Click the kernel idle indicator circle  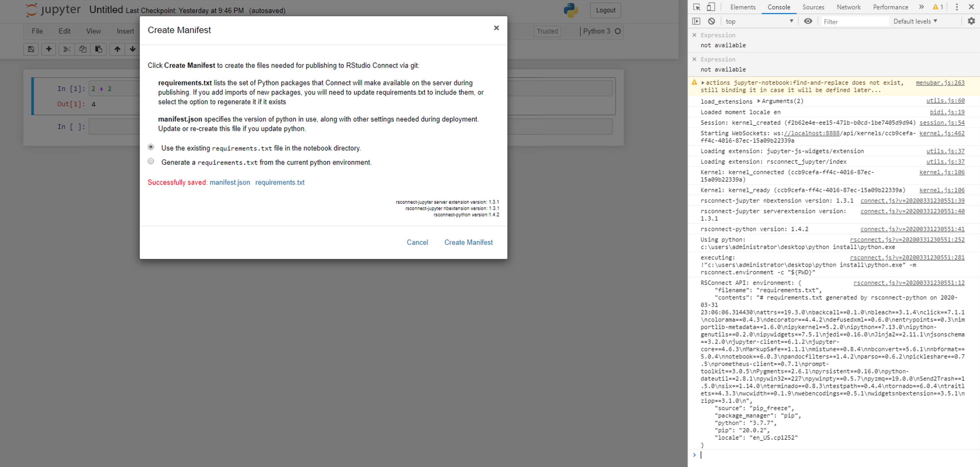618,31
